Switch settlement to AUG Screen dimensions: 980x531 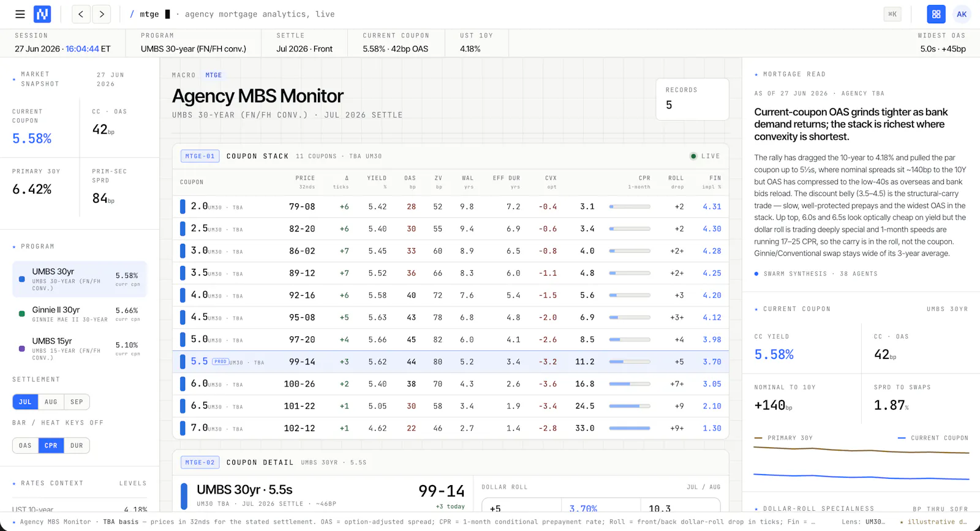[x=51, y=402]
